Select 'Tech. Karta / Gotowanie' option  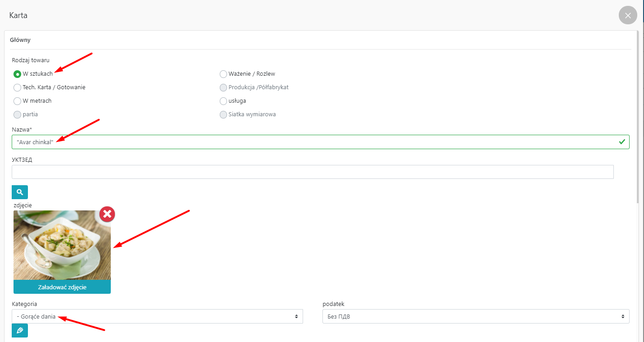[18, 88]
